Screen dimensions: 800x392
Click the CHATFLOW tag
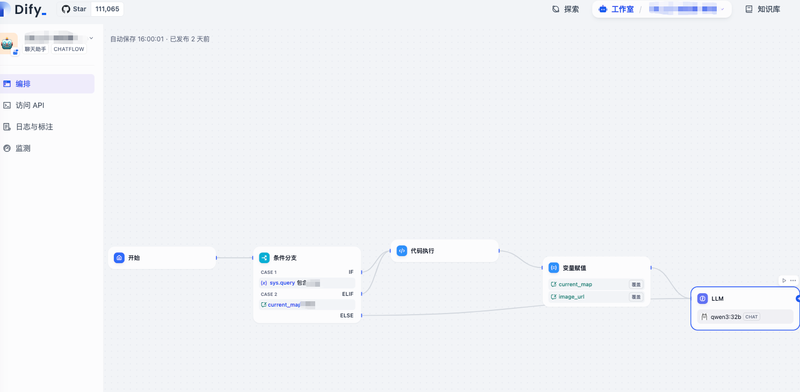coord(69,49)
